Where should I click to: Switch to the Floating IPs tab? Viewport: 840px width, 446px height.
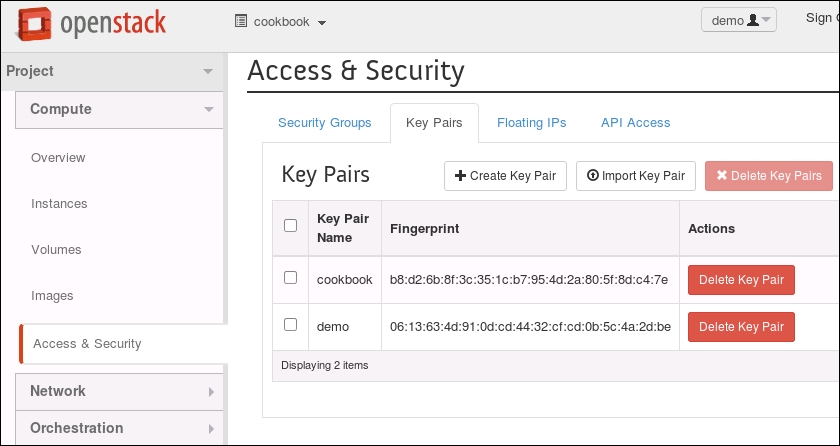[x=531, y=123]
